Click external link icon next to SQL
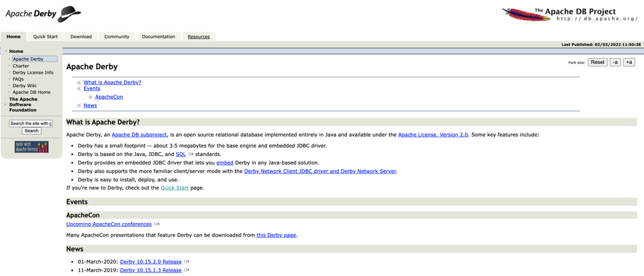Screen dimensions: 644x276 191,154
